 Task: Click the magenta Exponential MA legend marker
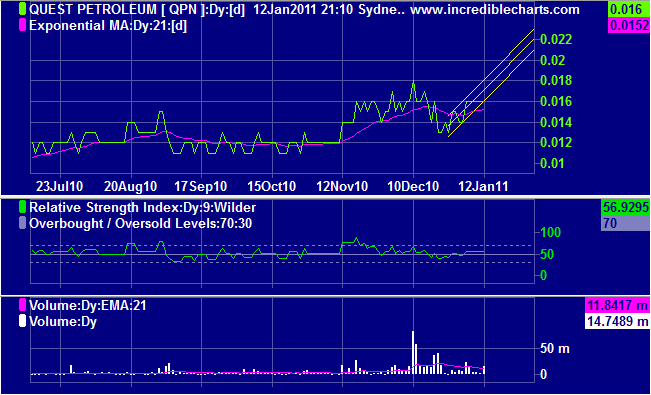click(23, 26)
